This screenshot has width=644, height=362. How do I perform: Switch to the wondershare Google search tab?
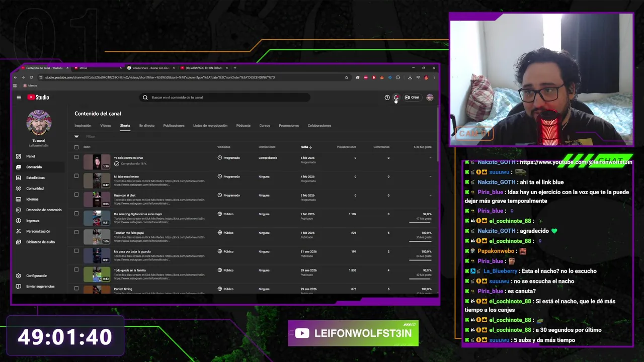pos(150,68)
